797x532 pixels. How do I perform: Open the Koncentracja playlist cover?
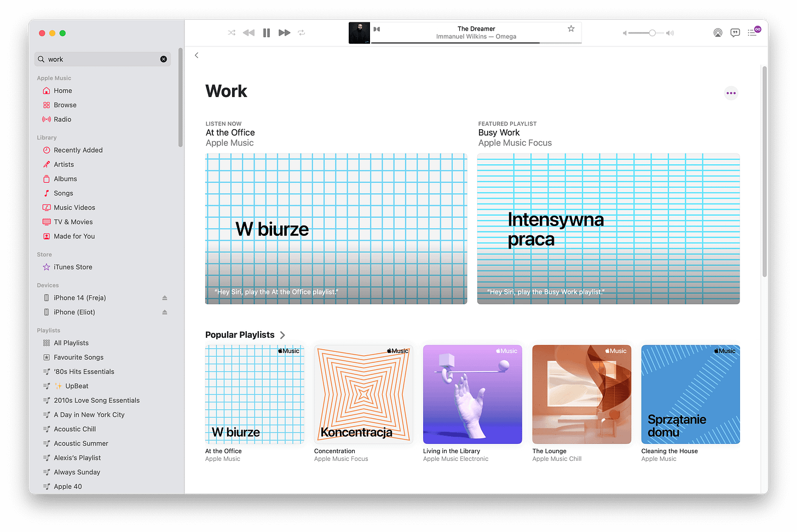(363, 394)
